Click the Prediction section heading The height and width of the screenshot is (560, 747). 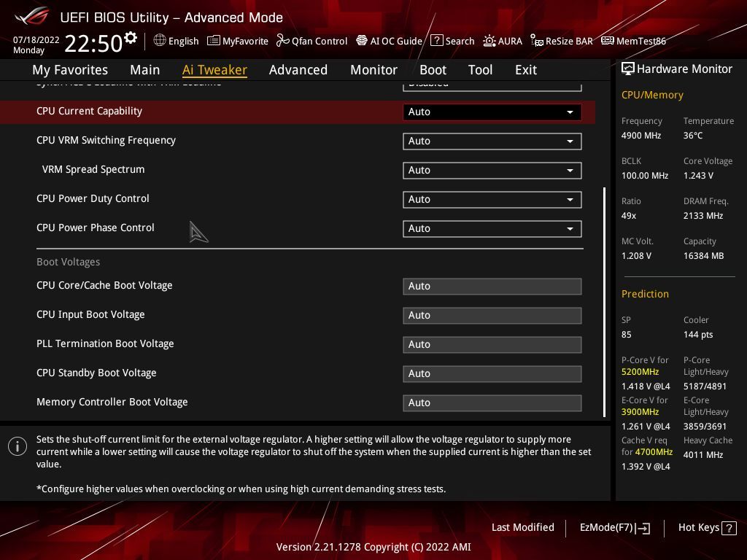[645, 294]
